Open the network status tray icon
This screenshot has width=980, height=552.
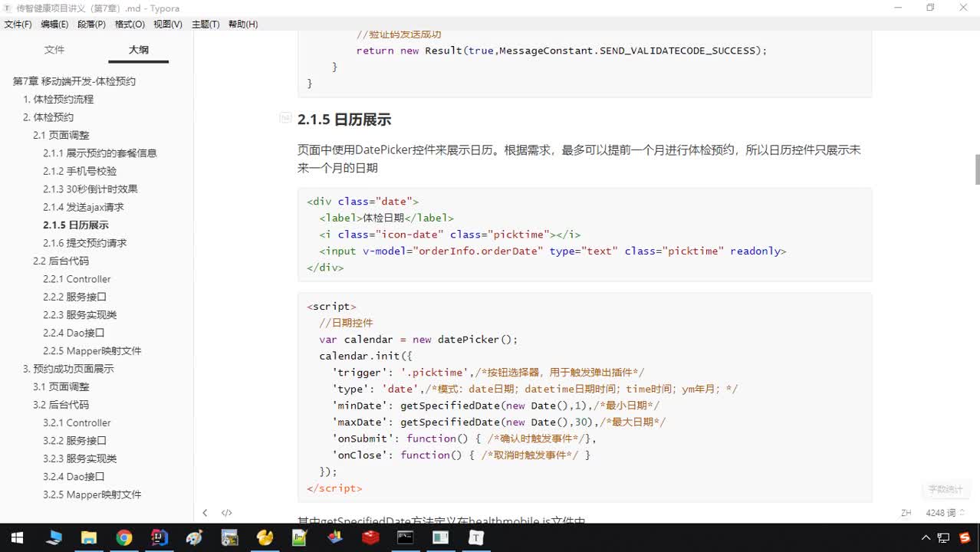(945, 537)
